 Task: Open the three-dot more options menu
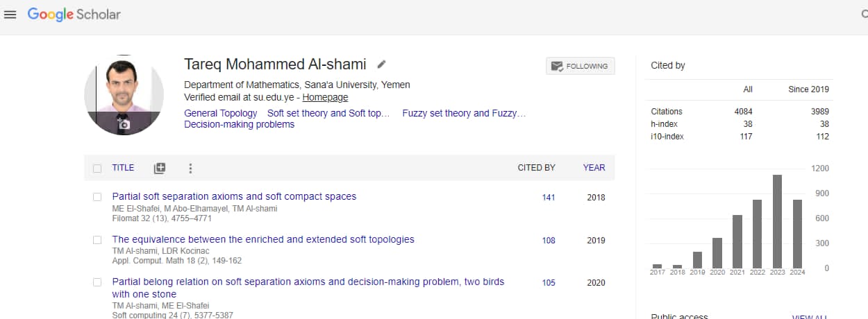(x=190, y=168)
